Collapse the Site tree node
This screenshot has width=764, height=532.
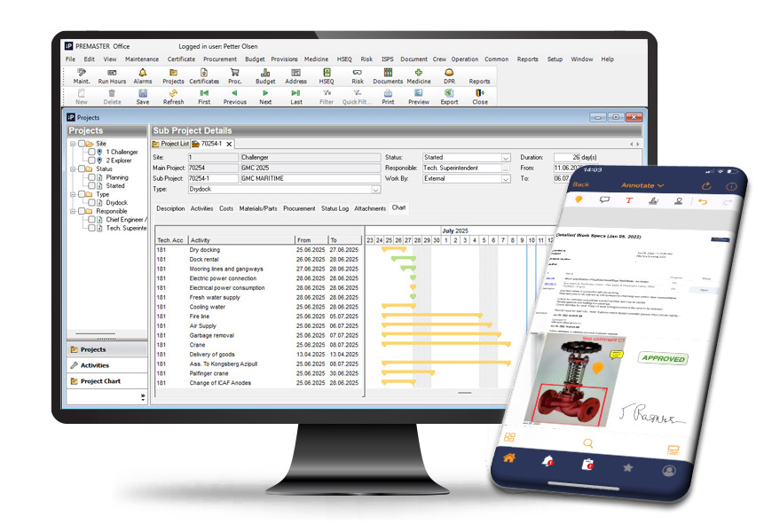(x=73, y=144)
